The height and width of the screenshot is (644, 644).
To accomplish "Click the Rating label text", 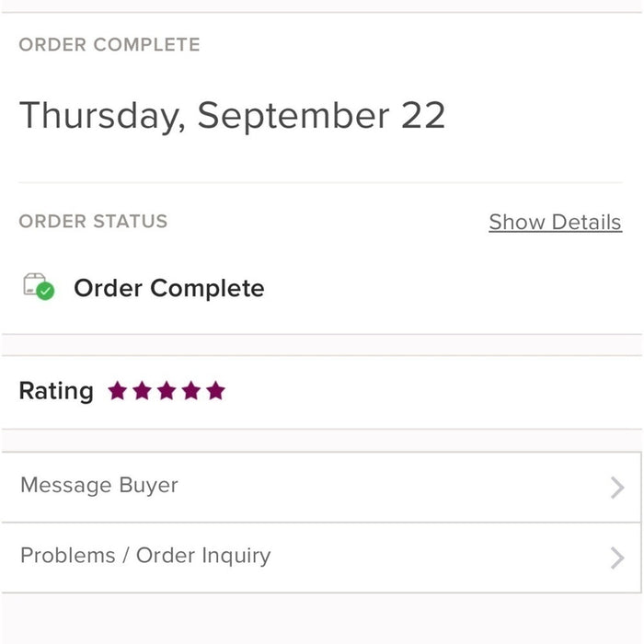I will (56, 391).
